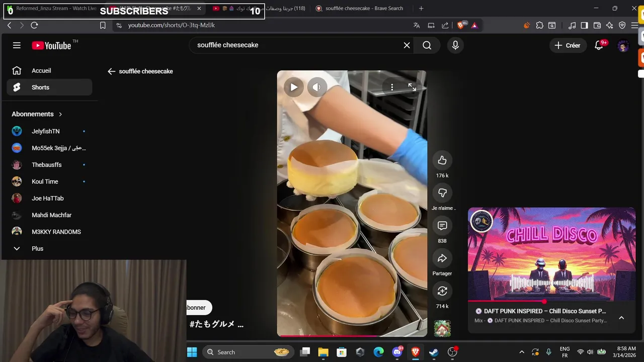Open Brave Shields lion icon
The image size is (644, 362).
pos(461,25)
